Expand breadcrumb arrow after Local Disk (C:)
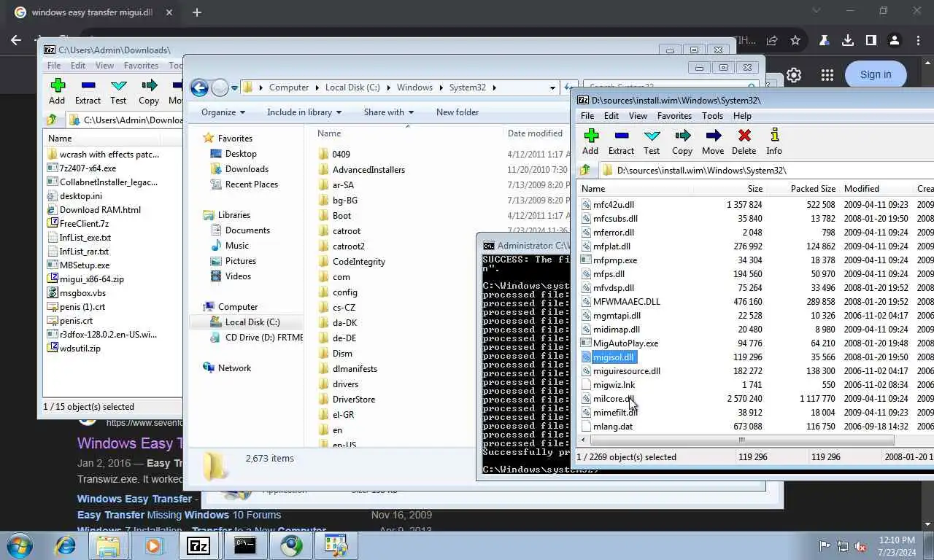The image size is (934, 560). pyautogui.click(x=387, y=87)
